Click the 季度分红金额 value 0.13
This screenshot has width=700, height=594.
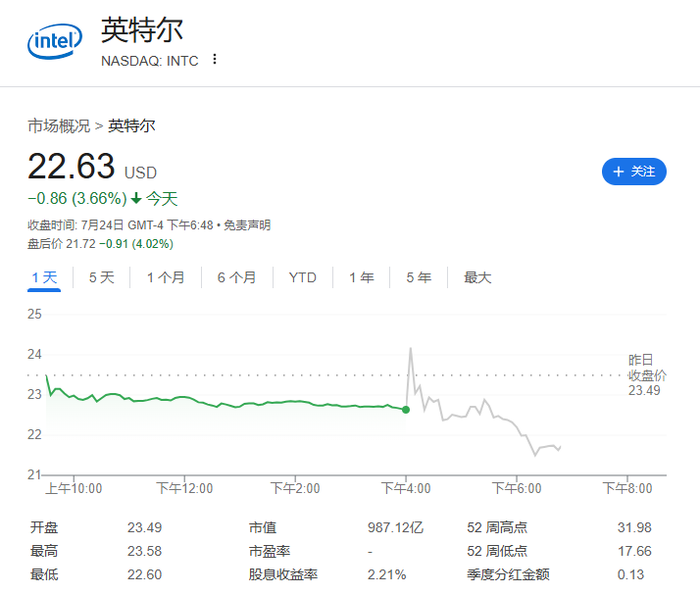pyautogui.click(x=630, y=574)
